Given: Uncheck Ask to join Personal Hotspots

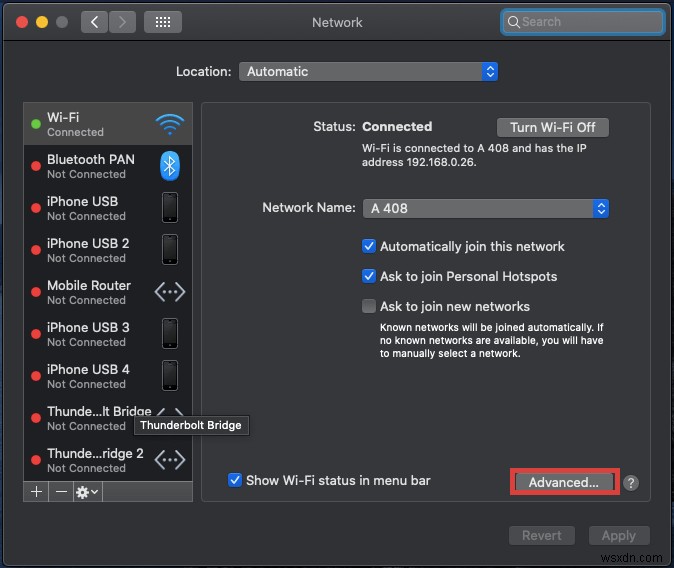Looking at the screenshot, I should point(370,276).
